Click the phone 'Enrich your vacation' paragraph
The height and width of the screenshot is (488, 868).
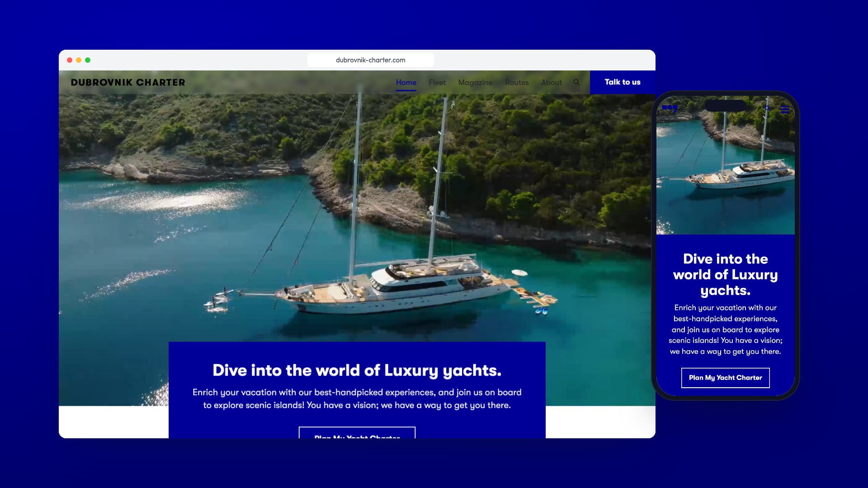(726, 329)
